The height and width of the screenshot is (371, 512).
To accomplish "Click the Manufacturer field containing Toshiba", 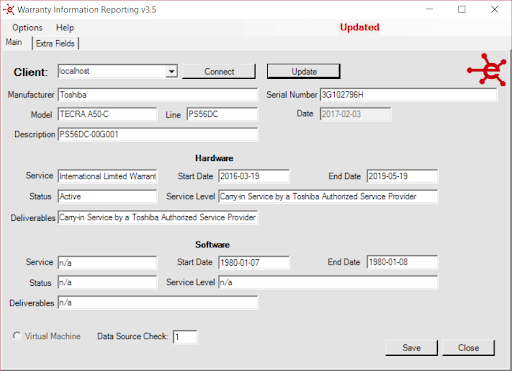I will click(x=158, y=95).
